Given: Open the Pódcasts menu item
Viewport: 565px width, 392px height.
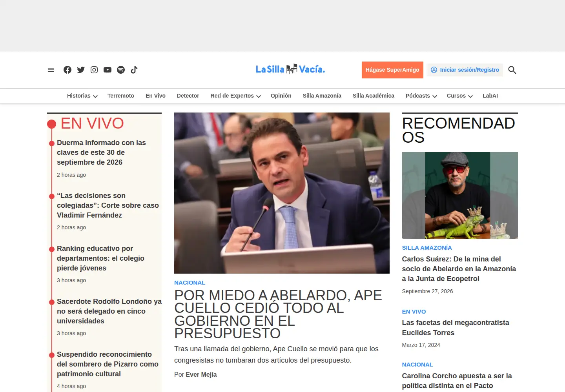Looking at the screenshot, I should (x=418, y=96).
